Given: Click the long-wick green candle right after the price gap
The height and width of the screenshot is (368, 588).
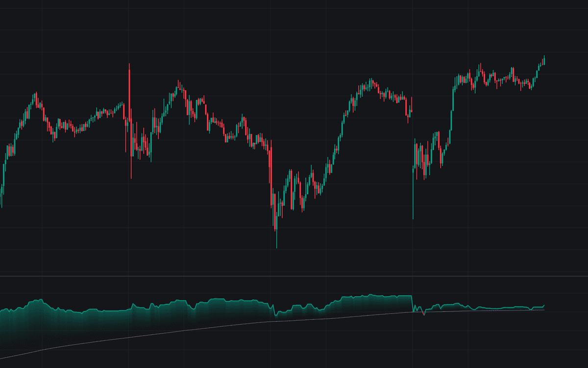Looking at the screenshot, I should pos(413,193).
